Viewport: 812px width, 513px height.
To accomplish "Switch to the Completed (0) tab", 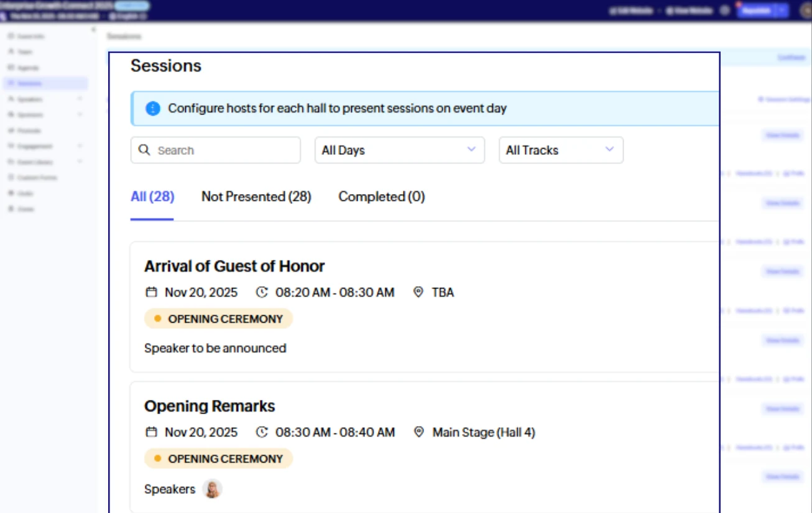I will click(381, 196).
